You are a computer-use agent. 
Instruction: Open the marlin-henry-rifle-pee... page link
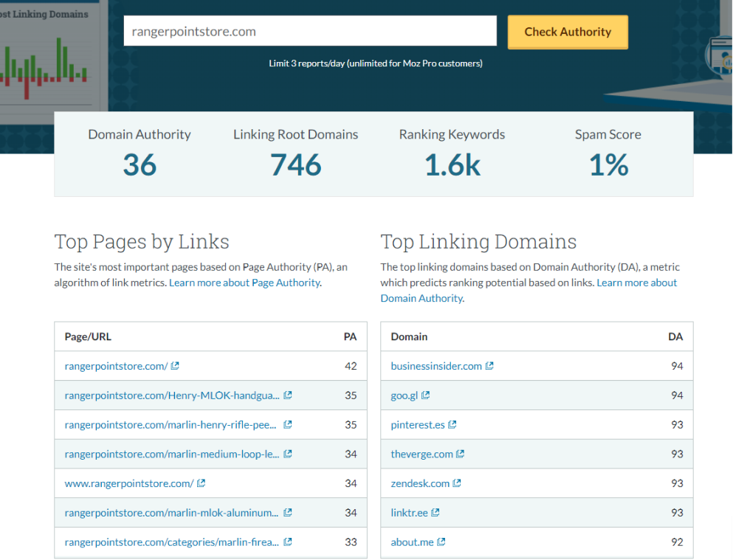coord(171,424)
